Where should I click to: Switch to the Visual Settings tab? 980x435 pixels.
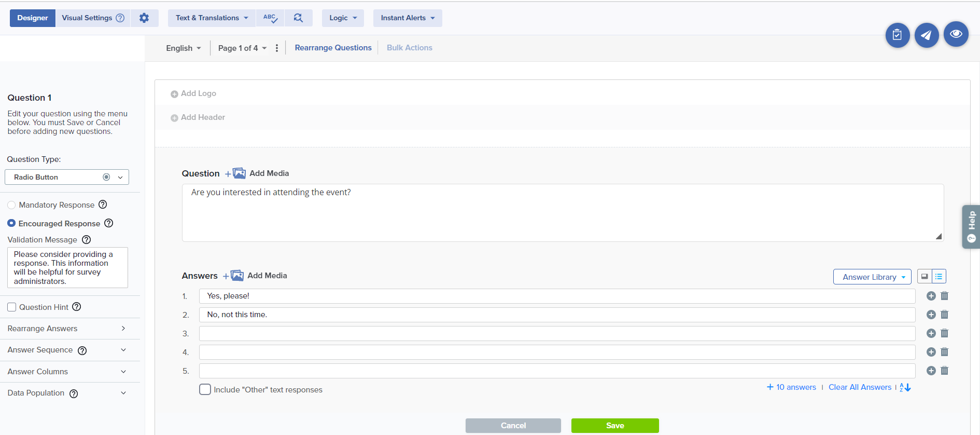pos(92,18)
